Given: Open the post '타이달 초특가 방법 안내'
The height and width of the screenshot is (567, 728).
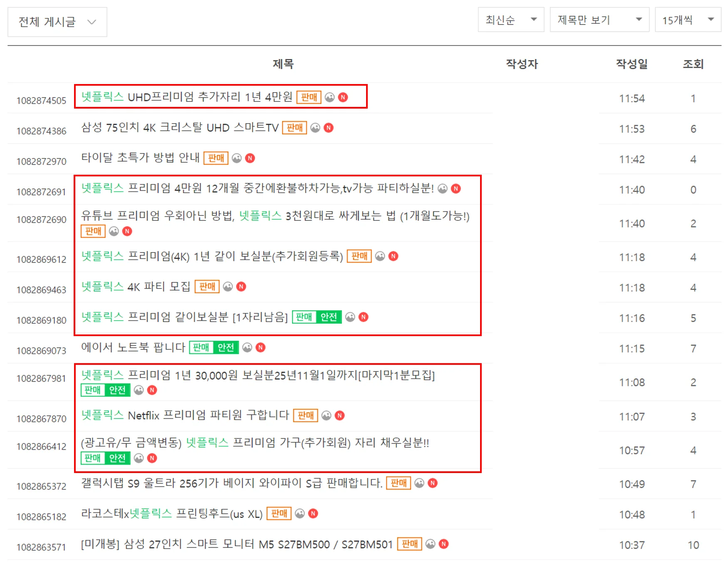Looking at the screenshot, I should (x=141, y=158).
